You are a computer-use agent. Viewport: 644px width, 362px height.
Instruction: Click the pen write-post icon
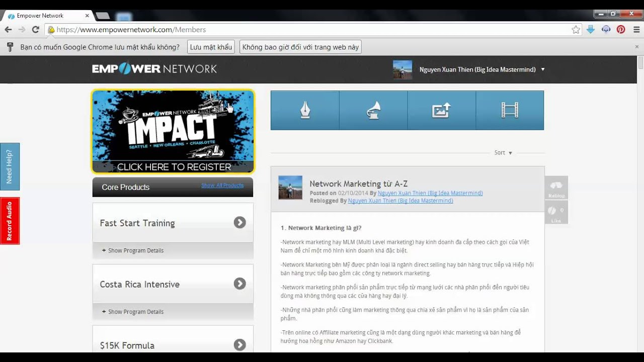pyautogui.click(x=305, y=110)
